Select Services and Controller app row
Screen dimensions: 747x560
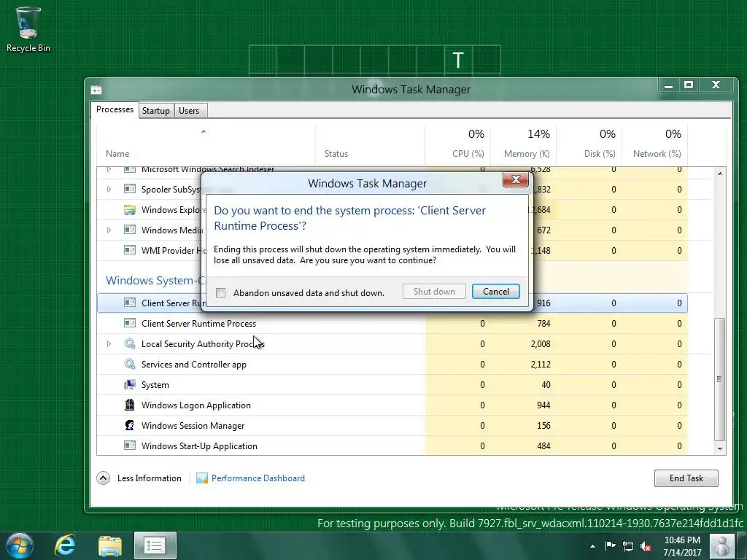tap(392, 365)
